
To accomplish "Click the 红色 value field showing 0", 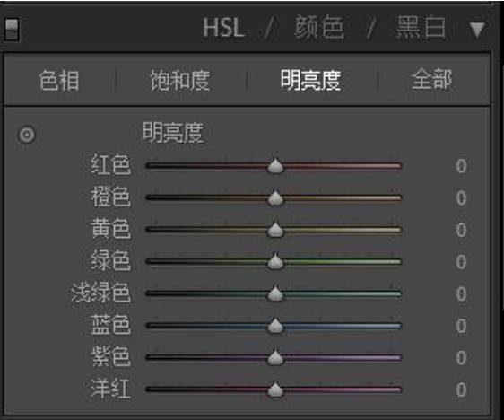I will tap(461, 166).
